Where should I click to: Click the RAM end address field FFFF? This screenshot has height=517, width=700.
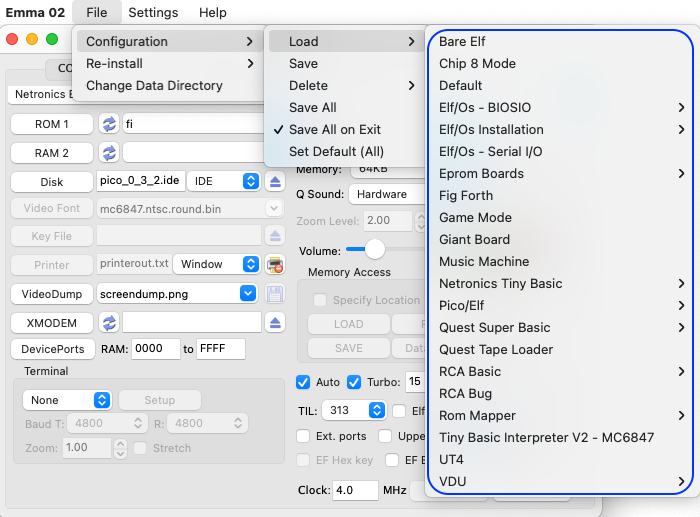[221, 349]
